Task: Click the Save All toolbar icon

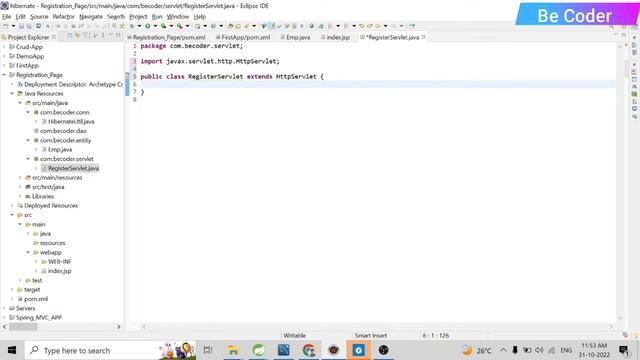Action: point(29,26)
